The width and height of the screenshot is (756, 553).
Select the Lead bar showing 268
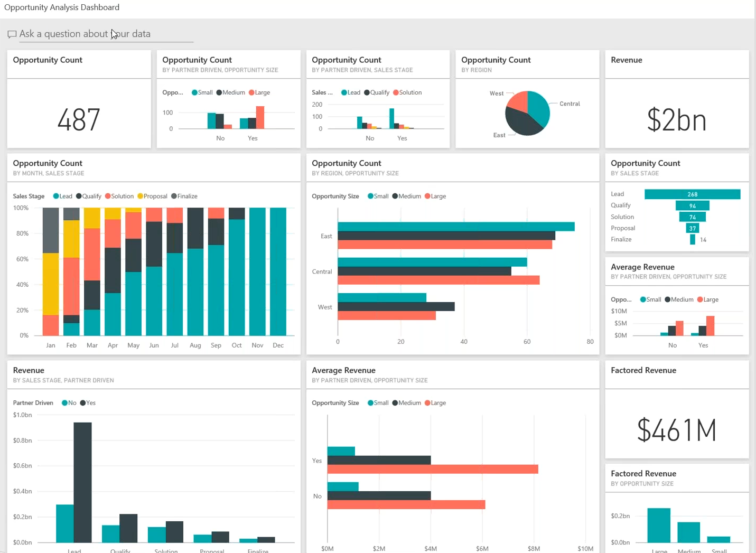click(692, 194)
